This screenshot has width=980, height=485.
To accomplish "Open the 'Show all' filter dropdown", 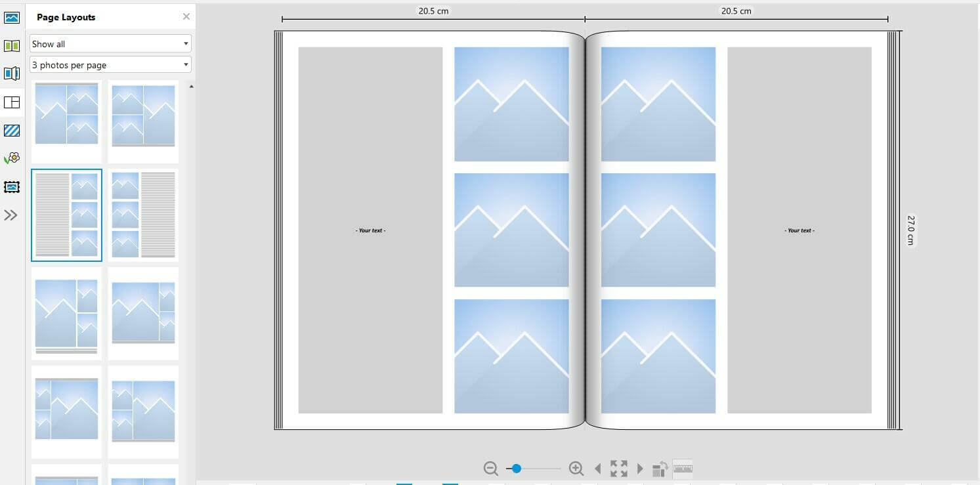I will point(110,44).
